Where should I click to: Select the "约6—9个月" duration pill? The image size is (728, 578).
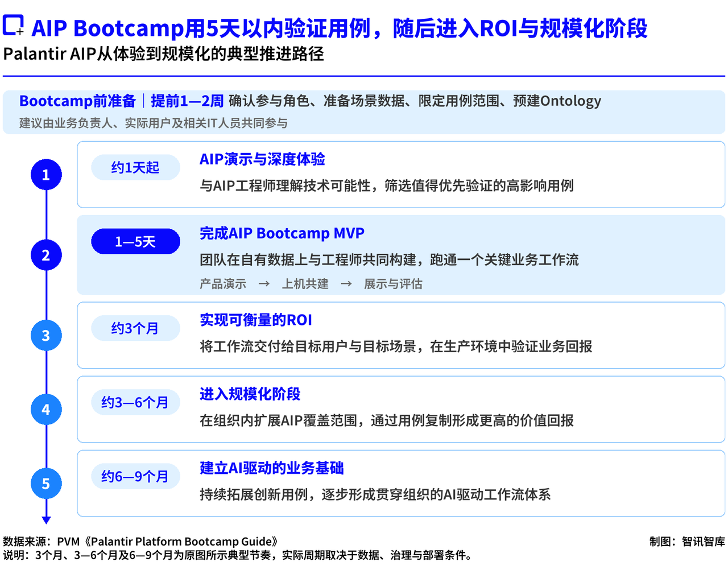(x=135, y=476)
